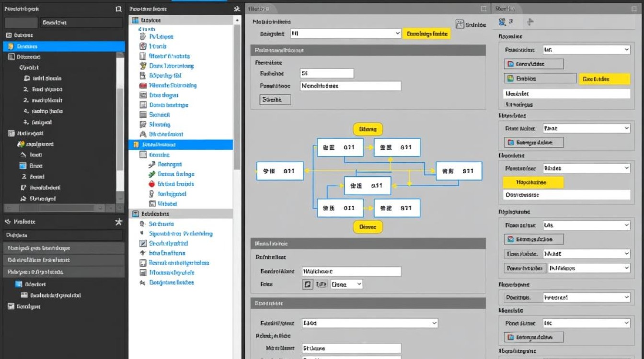Click the green wrench icon in the white tree
Image resolution: width=644 pixels, height=359 pixels.
click(152, 174)
